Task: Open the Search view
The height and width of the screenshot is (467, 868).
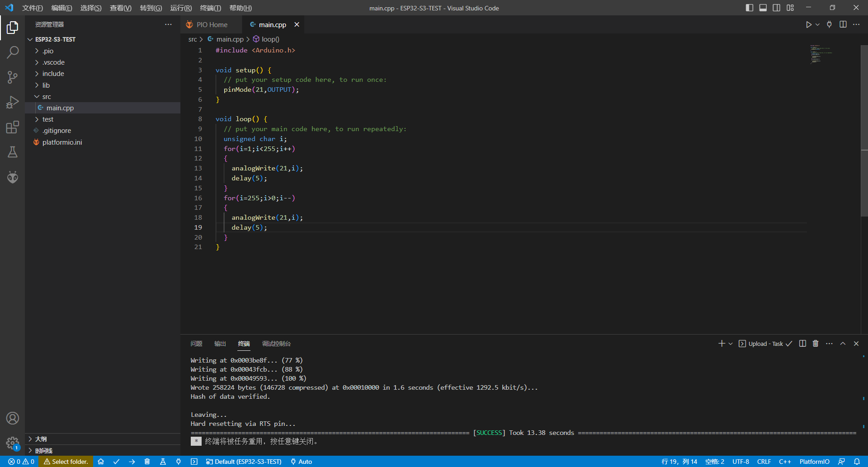Action: coord(13,52)
